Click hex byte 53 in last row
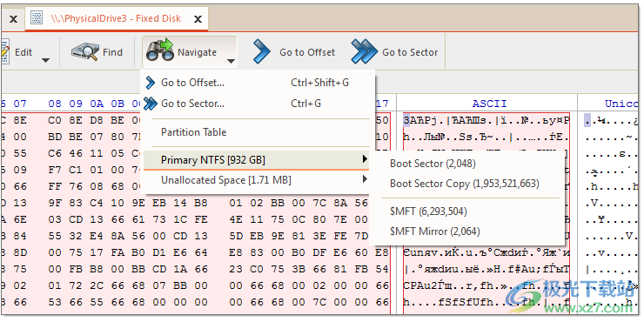644x322 pixels. [x=55, y=302]
